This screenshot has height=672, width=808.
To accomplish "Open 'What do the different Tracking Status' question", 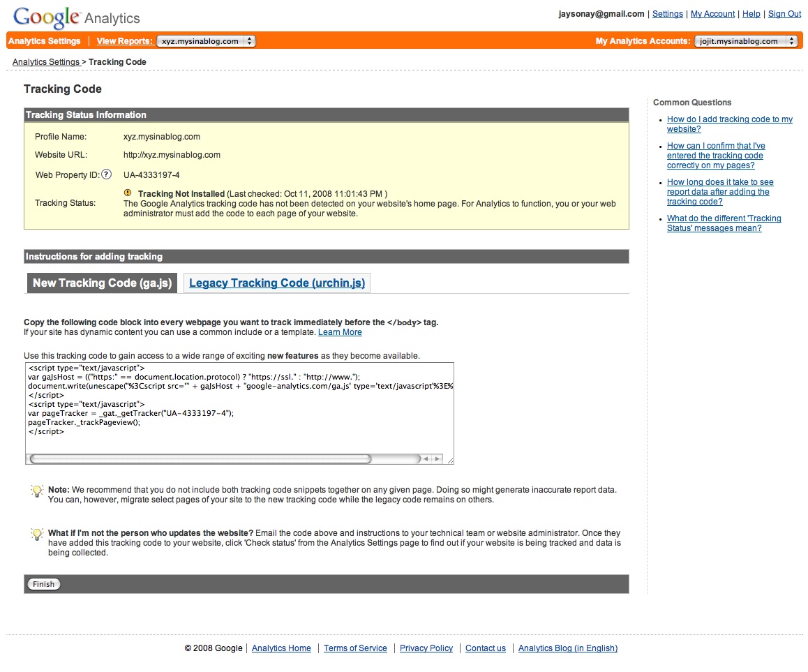I will click(x=724, y=223).
